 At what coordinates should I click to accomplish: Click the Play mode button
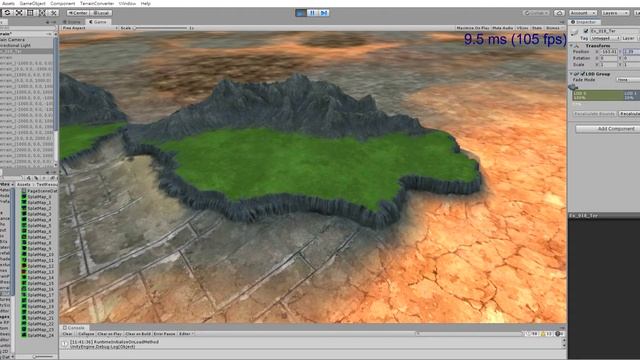click(301, 13)
